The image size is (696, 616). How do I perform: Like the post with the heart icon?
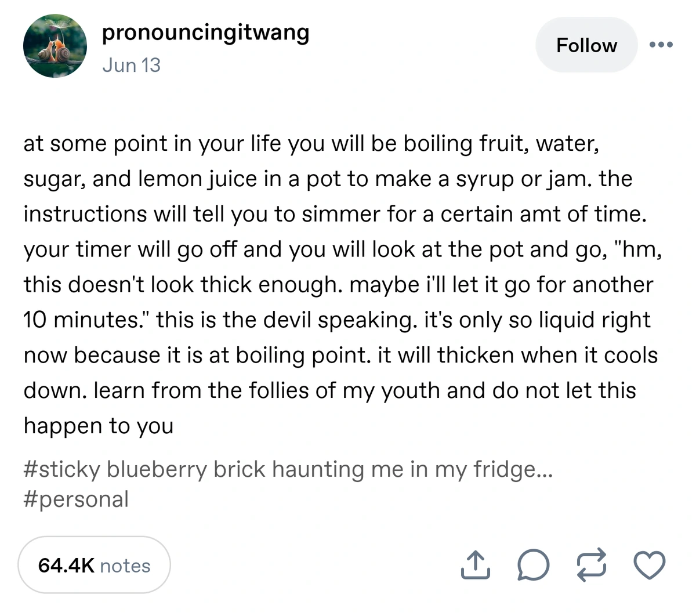(649, 566)
